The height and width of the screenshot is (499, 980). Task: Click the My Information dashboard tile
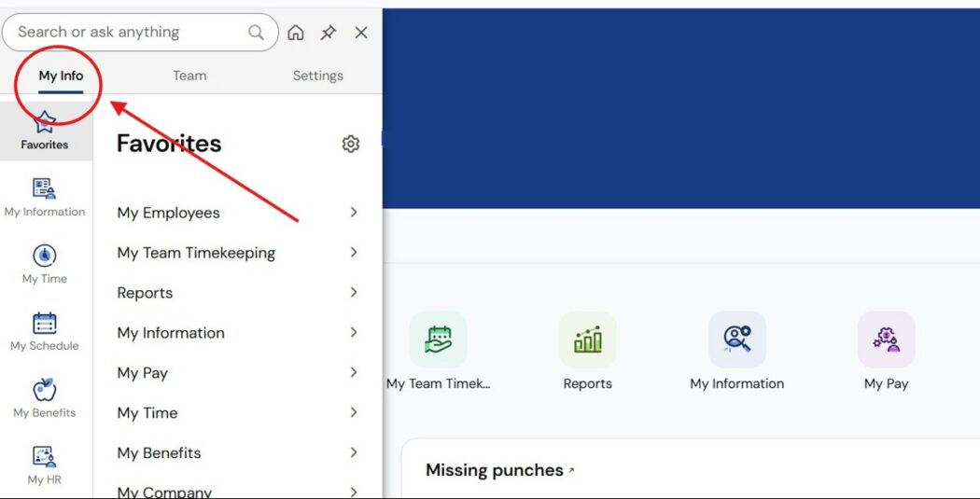(x=736, y=340)
